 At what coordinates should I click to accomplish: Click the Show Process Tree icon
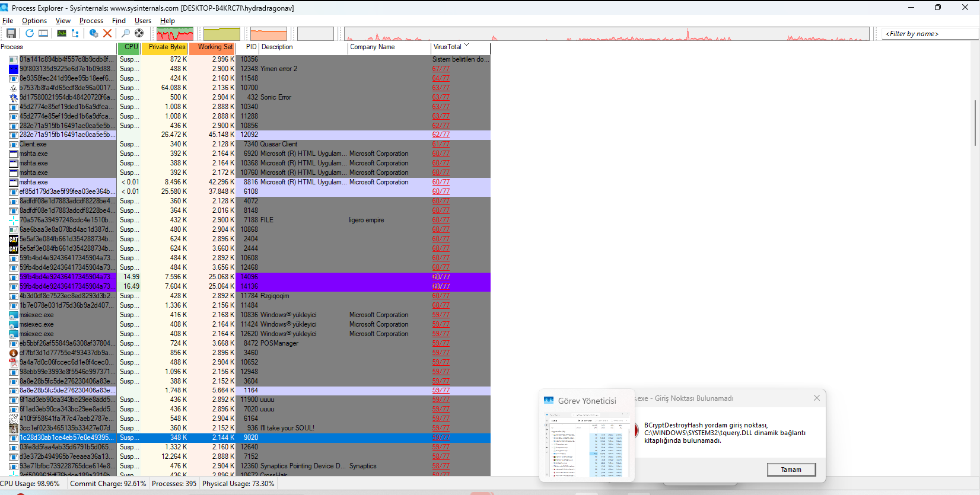click(x=75, y=33)
